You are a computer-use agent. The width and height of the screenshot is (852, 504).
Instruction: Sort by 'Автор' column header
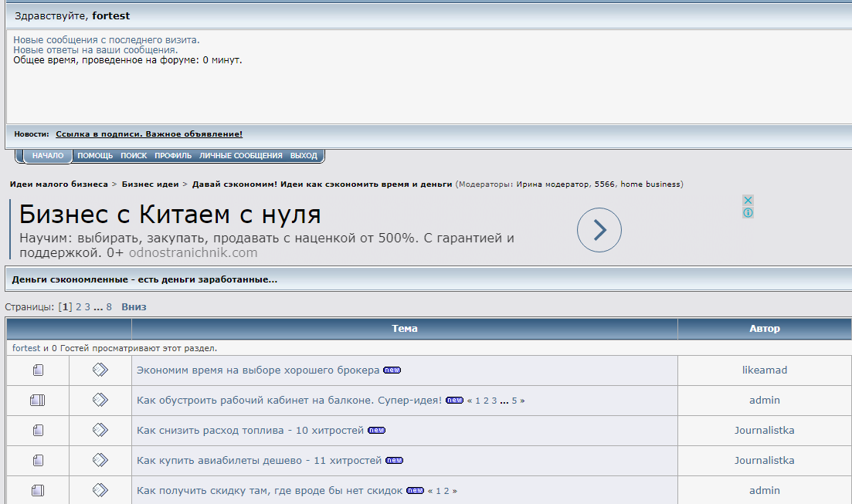tap(765, 329)
